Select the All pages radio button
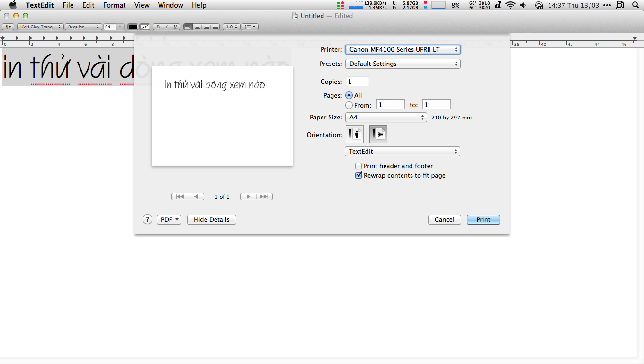644x364 pixels. click(x=349, y=95)
